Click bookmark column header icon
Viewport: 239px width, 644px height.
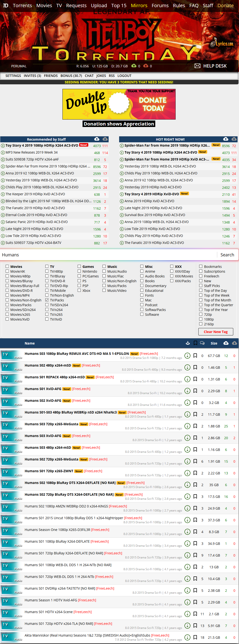pyautogui.click(x=195, y=343)
